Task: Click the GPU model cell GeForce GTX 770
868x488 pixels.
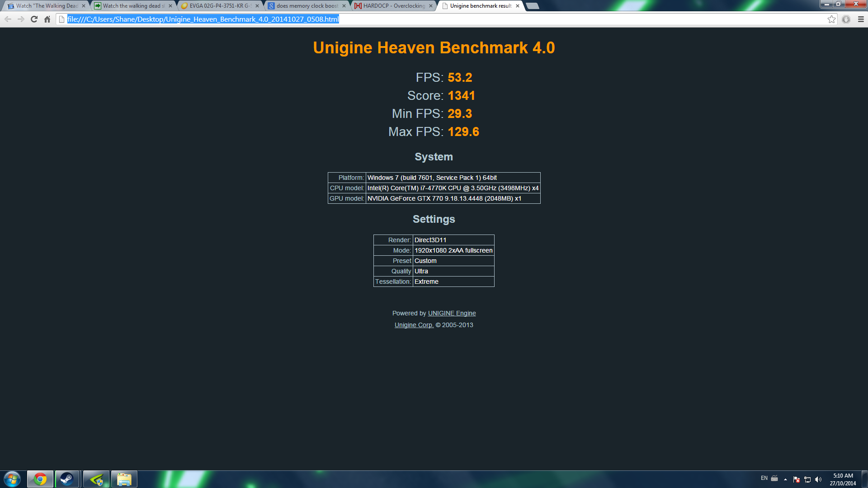Action: (453, 198)
